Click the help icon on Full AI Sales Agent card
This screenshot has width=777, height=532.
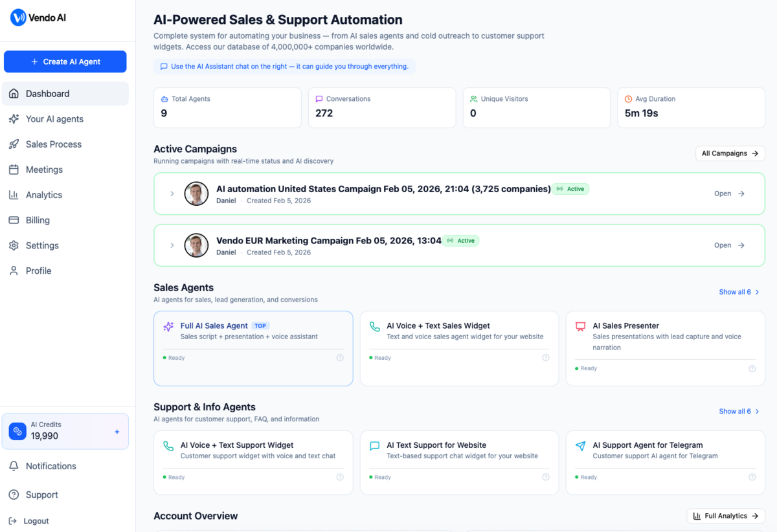point(339,357)
